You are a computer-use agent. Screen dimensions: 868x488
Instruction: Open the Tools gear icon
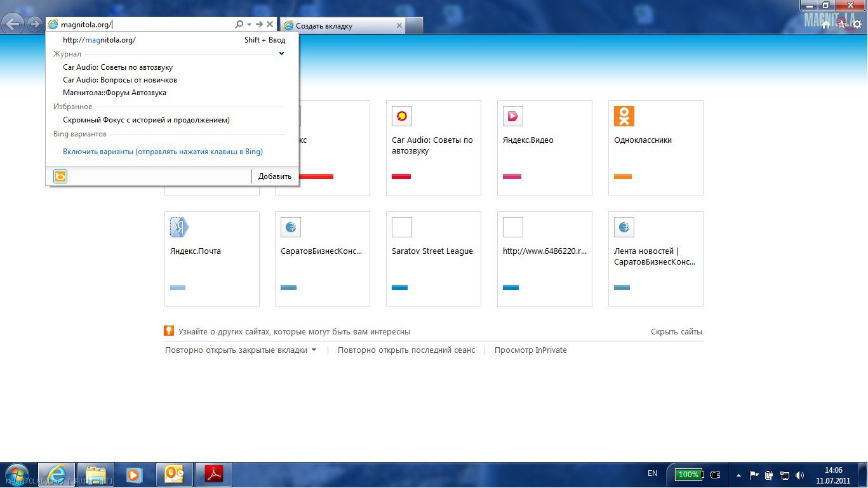(857, 25)
